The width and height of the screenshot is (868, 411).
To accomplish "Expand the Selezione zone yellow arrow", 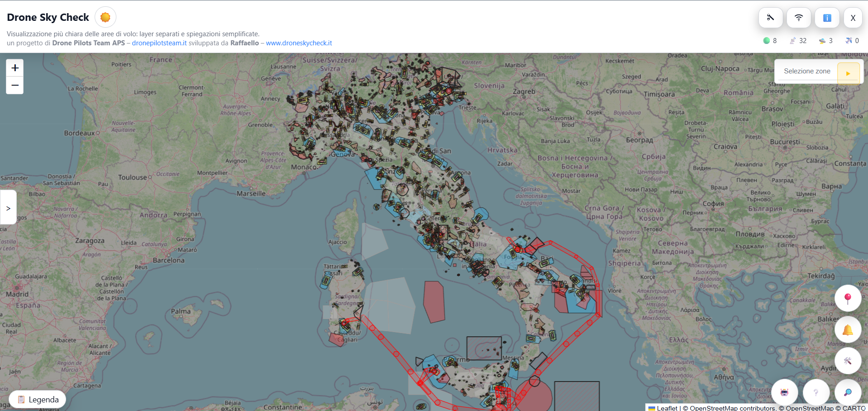I will coord(848,73).
